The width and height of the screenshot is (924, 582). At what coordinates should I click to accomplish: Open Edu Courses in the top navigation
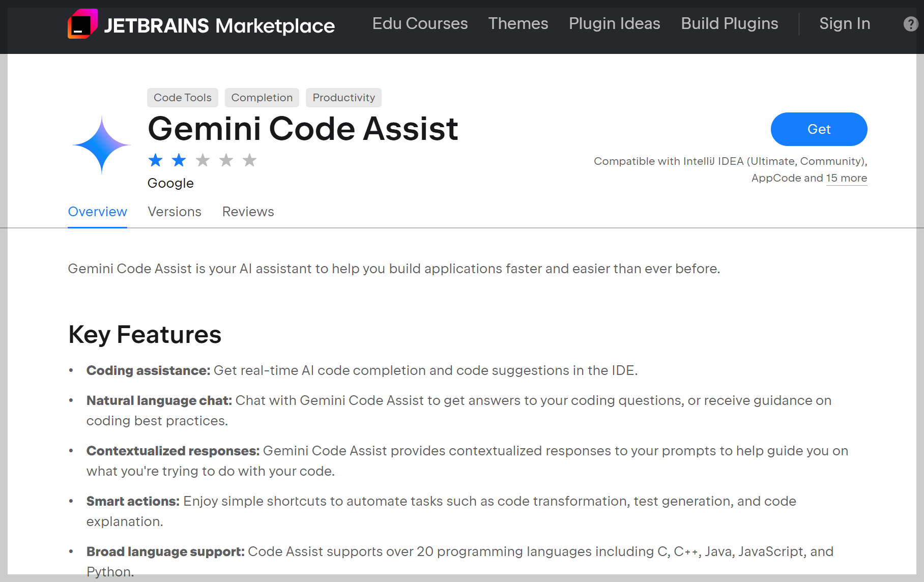tap(420, 23)
